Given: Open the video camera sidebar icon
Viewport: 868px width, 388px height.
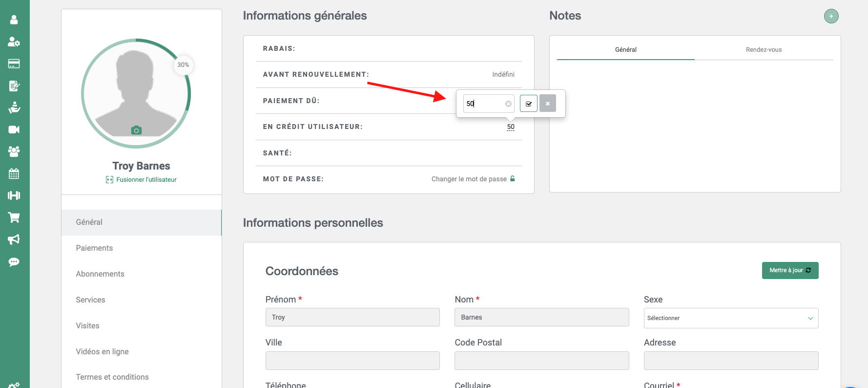Looking at the screenshot, I should pos(14,129).
